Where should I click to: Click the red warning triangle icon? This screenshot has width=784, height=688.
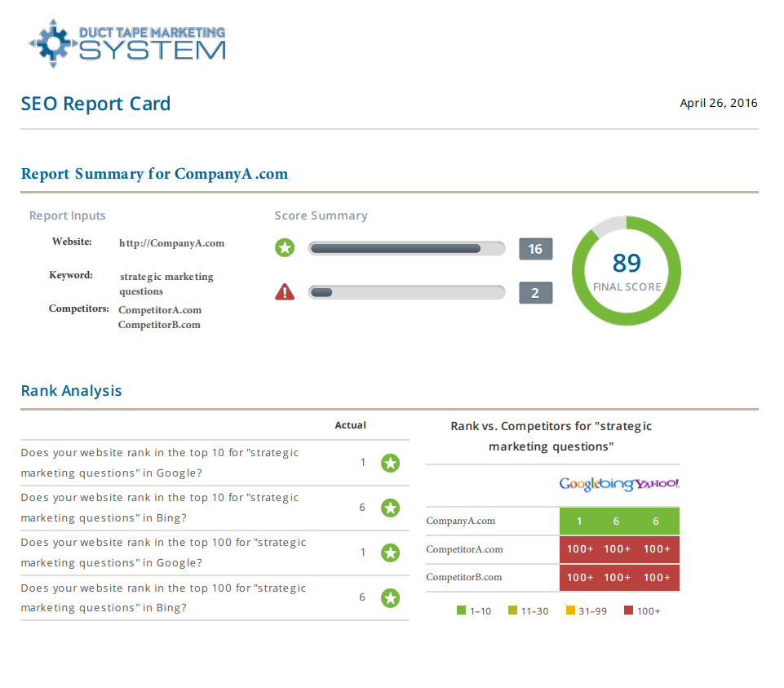pos(285,291)
